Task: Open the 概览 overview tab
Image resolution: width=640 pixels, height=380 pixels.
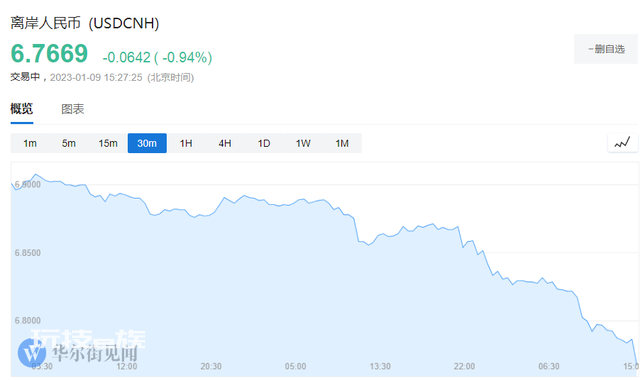Action: [22, 109]
